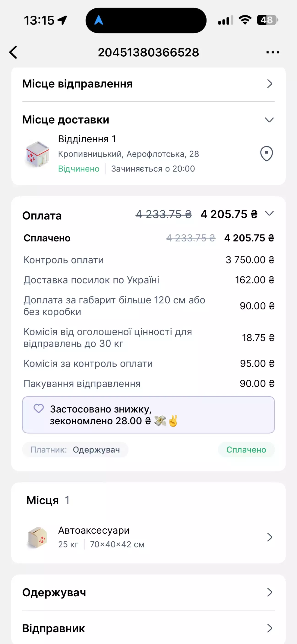Tap the blue navigation arrow in Dynamic Island
This screenshot has width=297, height=644.
tap(99, 20)
